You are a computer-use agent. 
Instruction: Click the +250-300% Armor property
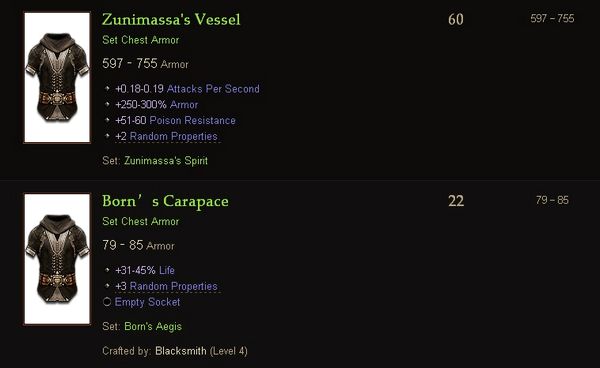(x=157, y=104)
